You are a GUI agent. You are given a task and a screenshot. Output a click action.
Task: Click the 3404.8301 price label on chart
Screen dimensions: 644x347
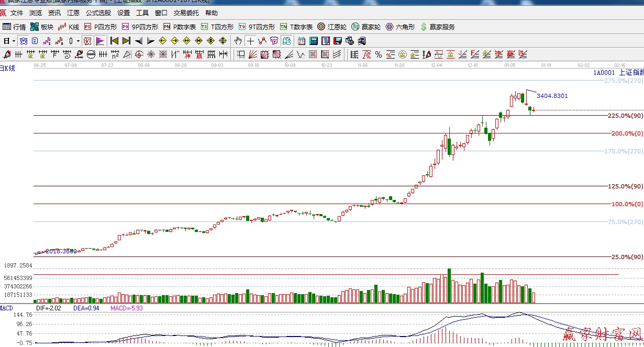point(552,96)
